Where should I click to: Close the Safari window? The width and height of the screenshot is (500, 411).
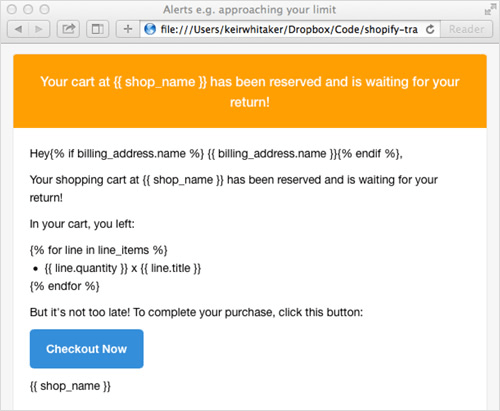[x=12, y=9]
